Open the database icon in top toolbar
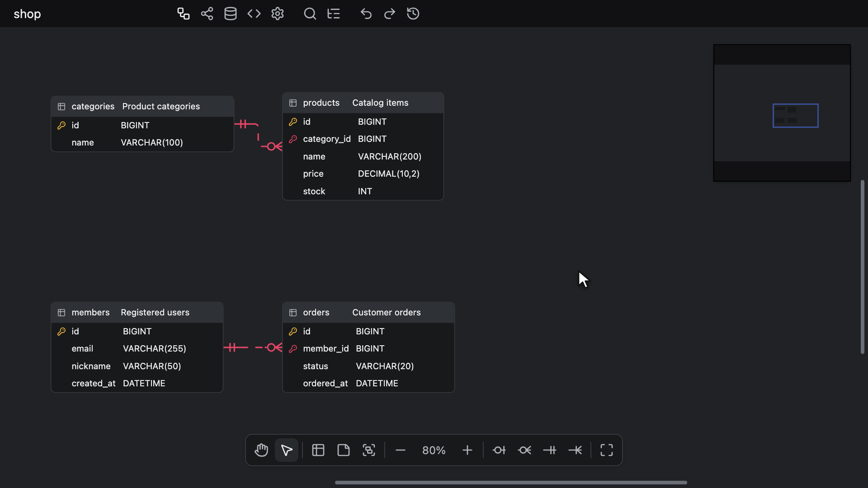Viewport: 868px width, 488px height. click(x=231, y=14)
